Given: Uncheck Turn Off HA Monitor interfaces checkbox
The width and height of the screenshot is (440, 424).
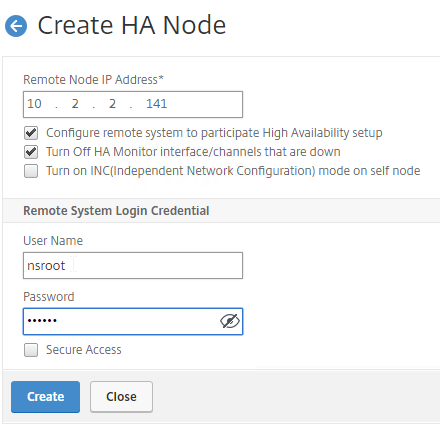Looking at the screenshot, I should pos(31,152).
